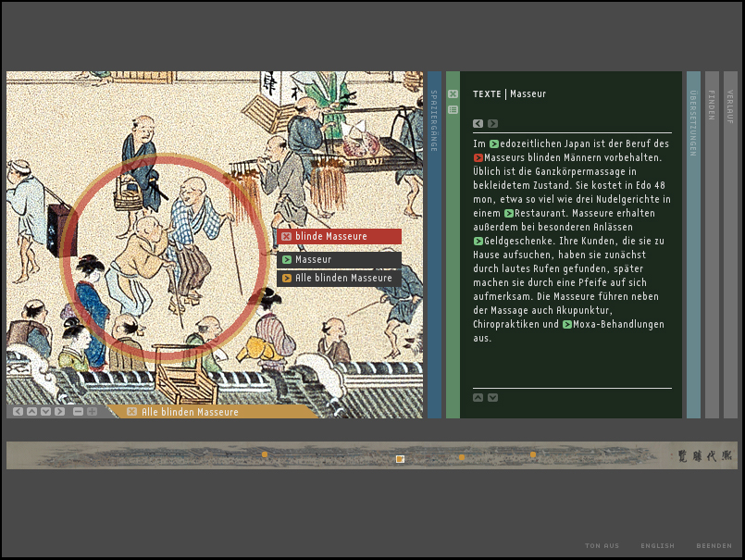
Task: Open the VERLAUF vertical tab
Action: (x=730, y=244)
